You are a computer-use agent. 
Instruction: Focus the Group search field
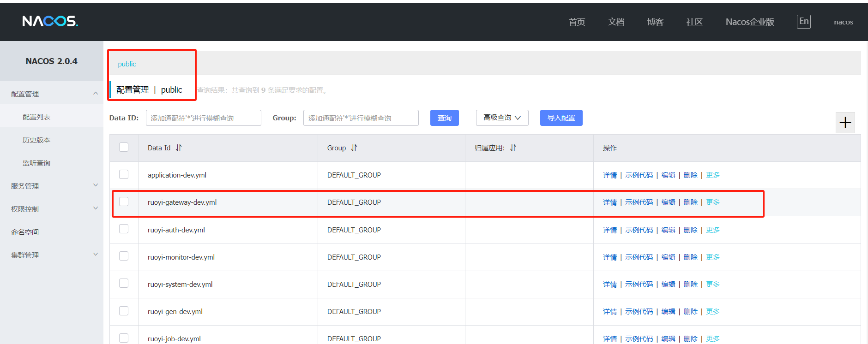click(x=361, y=118)
